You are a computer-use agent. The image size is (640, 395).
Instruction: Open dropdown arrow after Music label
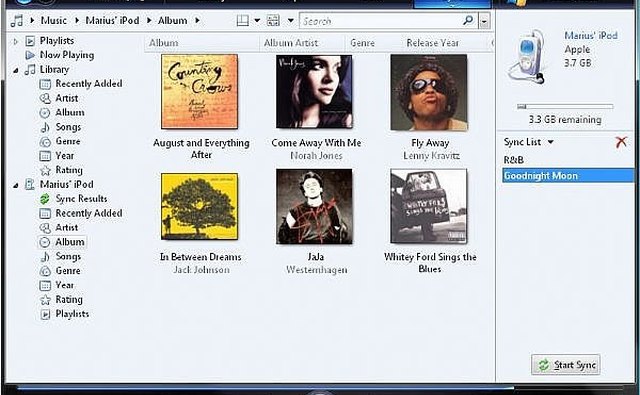tap(76, 20)
